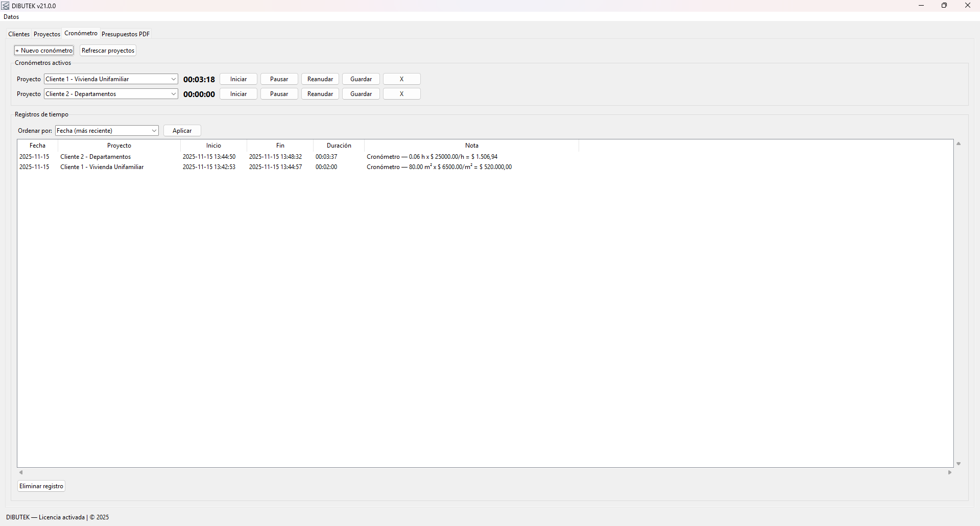Select the Cliente 2 Departamentos time record
The width and height of the screenshot is (980, 526).
click(95, 157)
